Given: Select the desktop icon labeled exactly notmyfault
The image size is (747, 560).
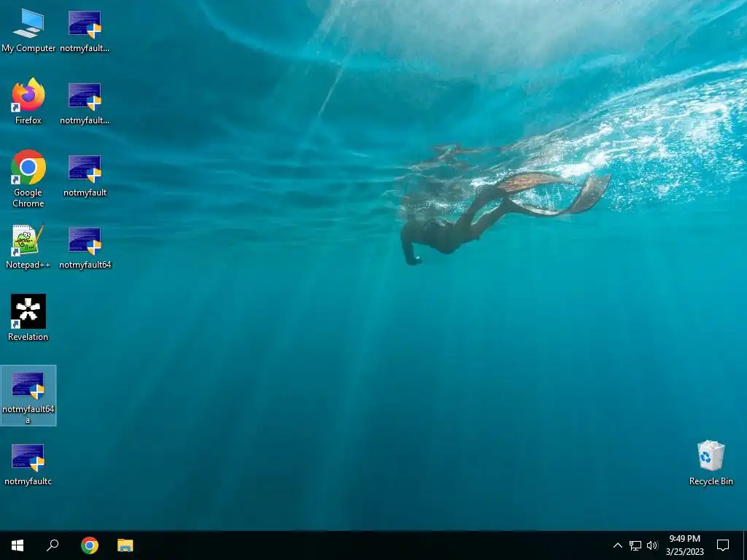Looking at the screenshot, I should pos(85,176).
